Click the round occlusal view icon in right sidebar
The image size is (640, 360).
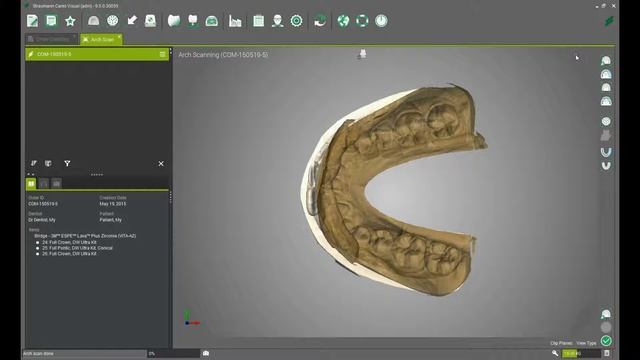click(606, 121)
